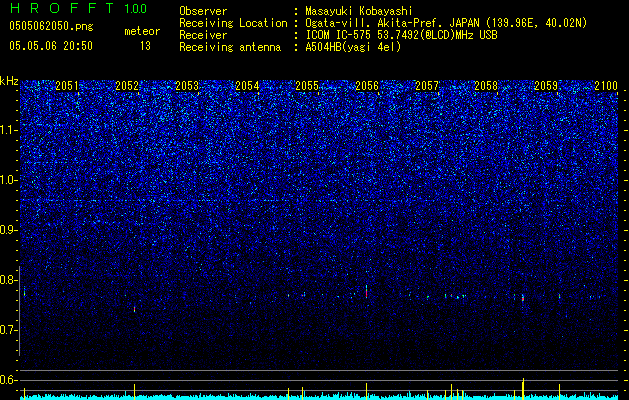This screenshot has height=400, width=629.
Task: Click the 0.7 kHz frequency label
Action: (x=9, y=330)
